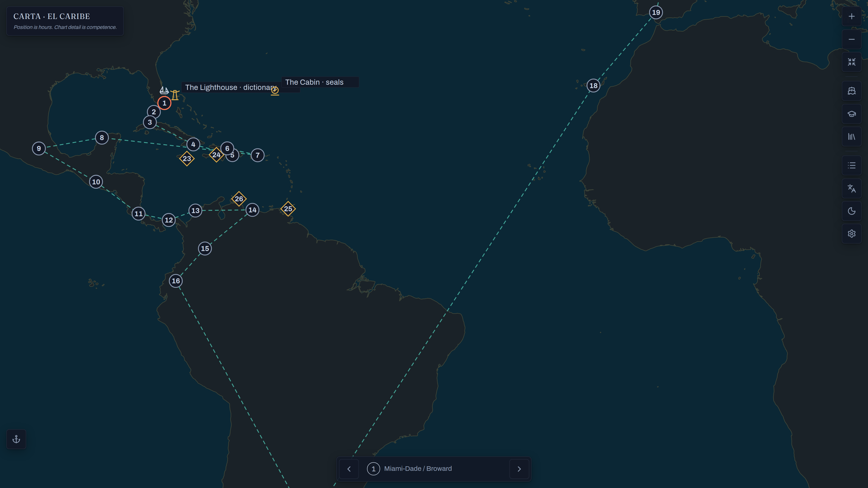Select diamond marker 24
Screen dimensions: 868x488
coord(216,155)
